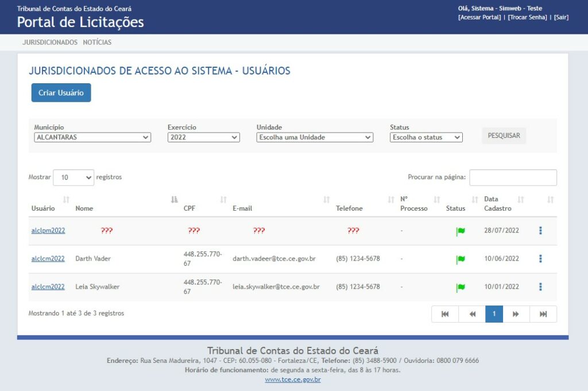Image resolution: width=588 pixels, height=391 pixels.
Task: Focus the 'Procurar na página' search field
Action: coord(513,178)
